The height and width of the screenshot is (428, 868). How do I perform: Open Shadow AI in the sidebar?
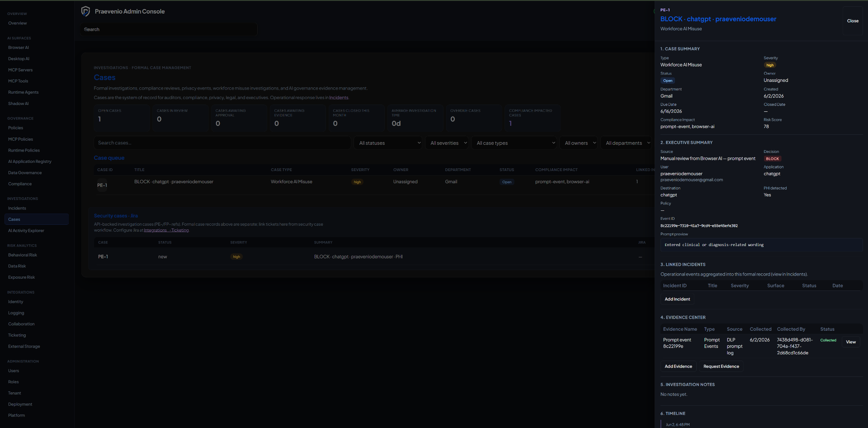pos(18,104)
